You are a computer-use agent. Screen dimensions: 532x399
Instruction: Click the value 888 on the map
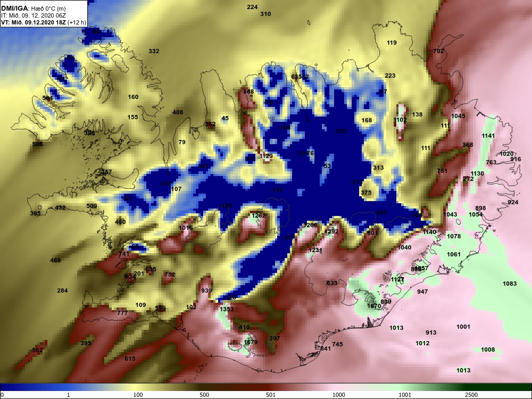point(248,92)
